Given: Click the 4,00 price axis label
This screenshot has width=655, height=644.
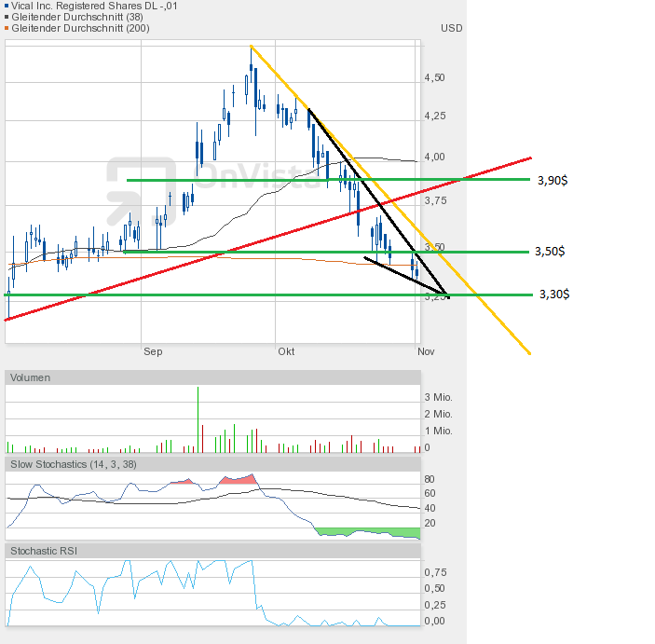Looking at the screenshot, I should [435, 158].
